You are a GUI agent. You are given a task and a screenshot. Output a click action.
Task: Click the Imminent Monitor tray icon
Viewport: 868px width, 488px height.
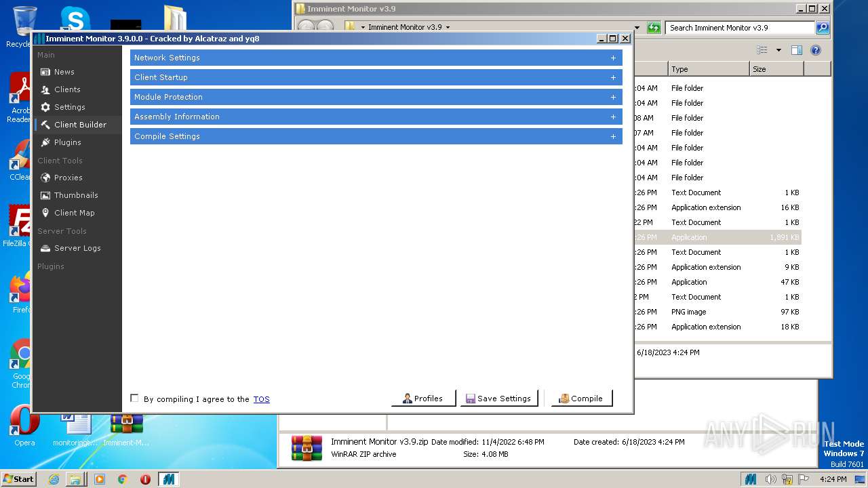pyautogui.click(x=751, y=479)
